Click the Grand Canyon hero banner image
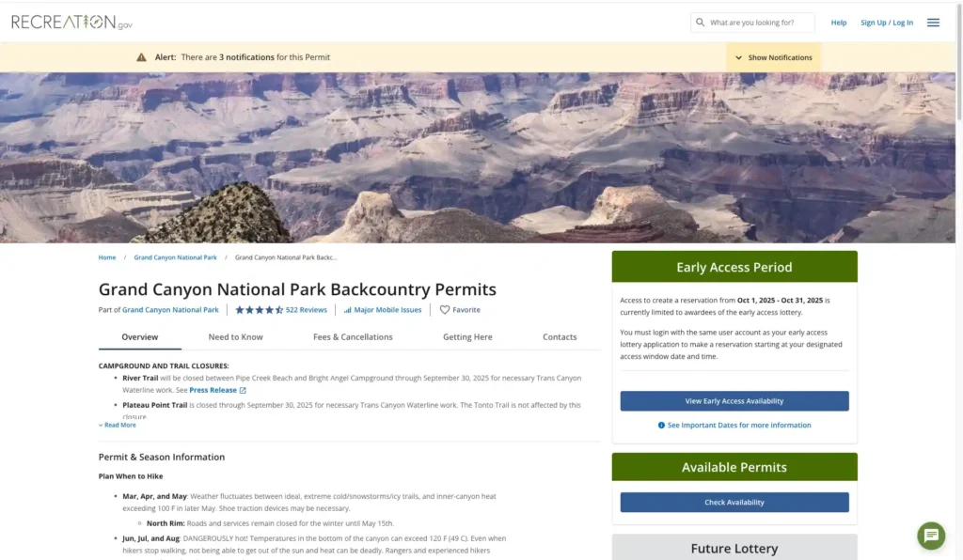The width and height of the screenshot is (963, 560). click(x=478, y=158)
